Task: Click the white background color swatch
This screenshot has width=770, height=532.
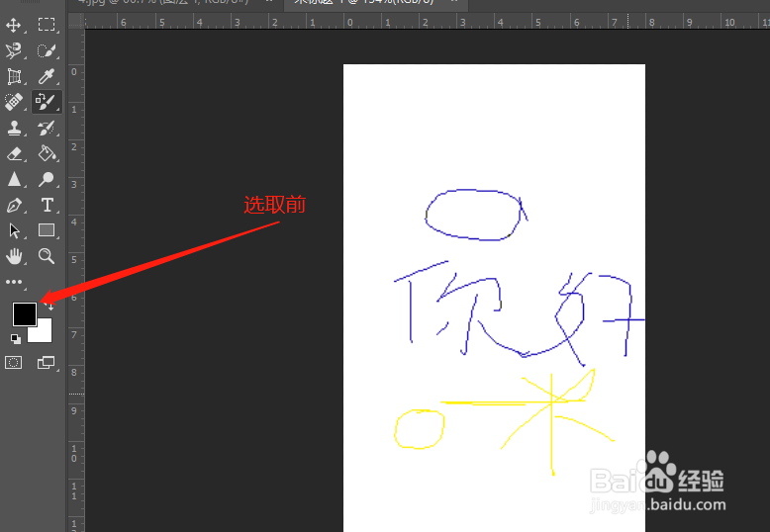Action: [45, 333]
